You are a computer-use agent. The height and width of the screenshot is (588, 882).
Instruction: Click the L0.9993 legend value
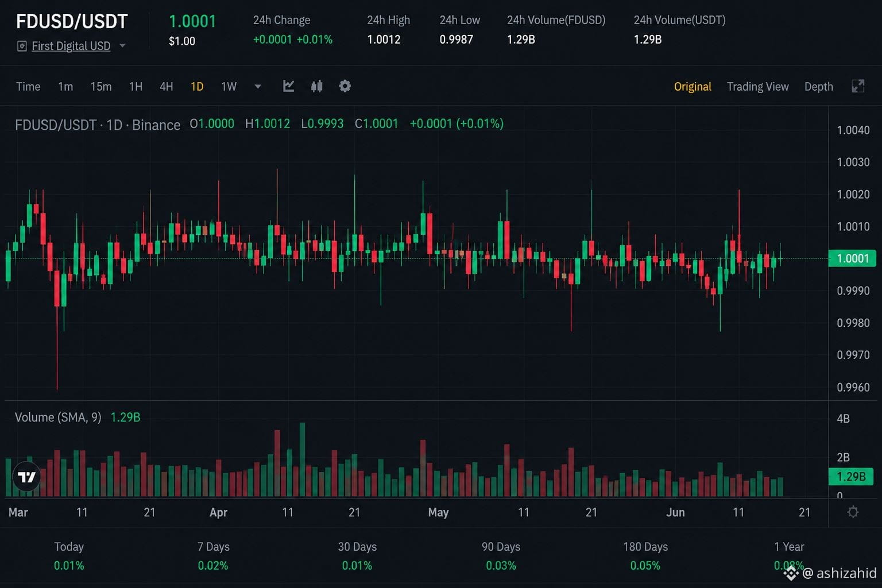pos(322,124)
